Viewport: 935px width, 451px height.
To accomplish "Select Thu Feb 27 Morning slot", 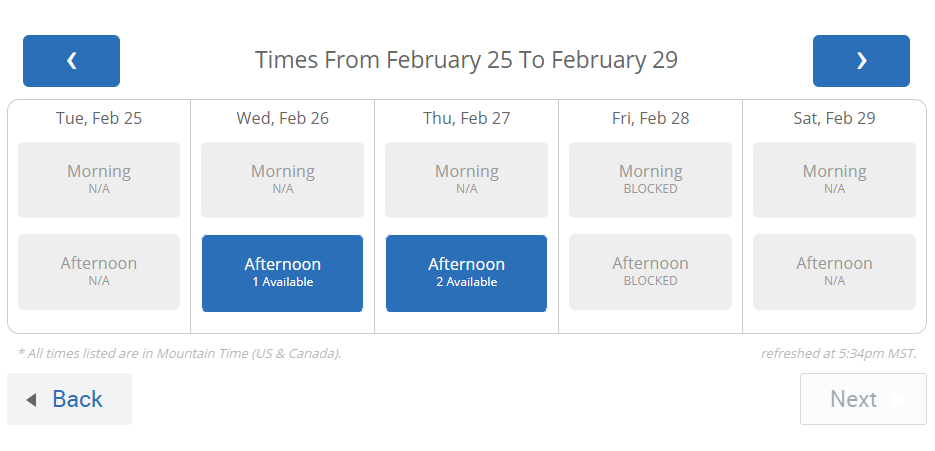I will (x=466, y=180).
